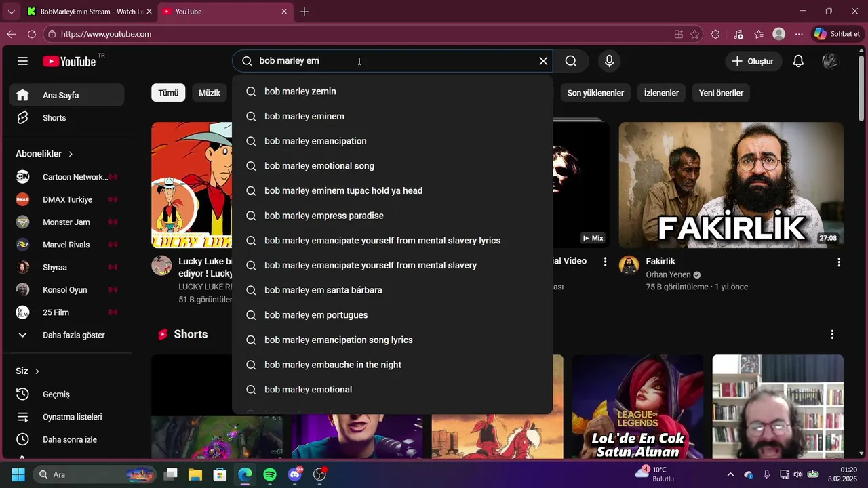868x488 pixels.
Task: Choose suggestion bob marley em portugues
Action: [392, 315]
